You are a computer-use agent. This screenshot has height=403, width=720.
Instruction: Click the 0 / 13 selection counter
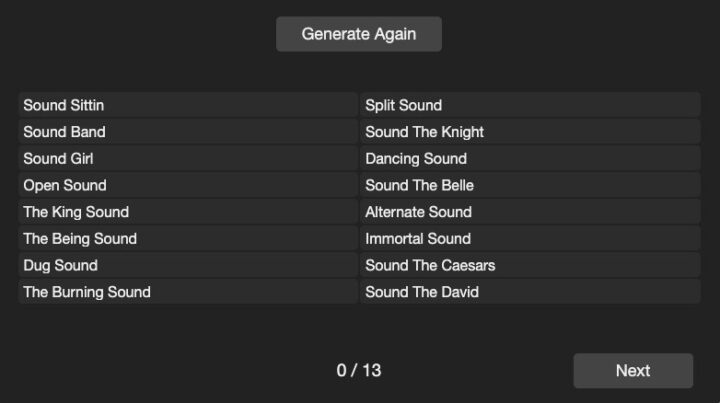click(x=359, y=370)
